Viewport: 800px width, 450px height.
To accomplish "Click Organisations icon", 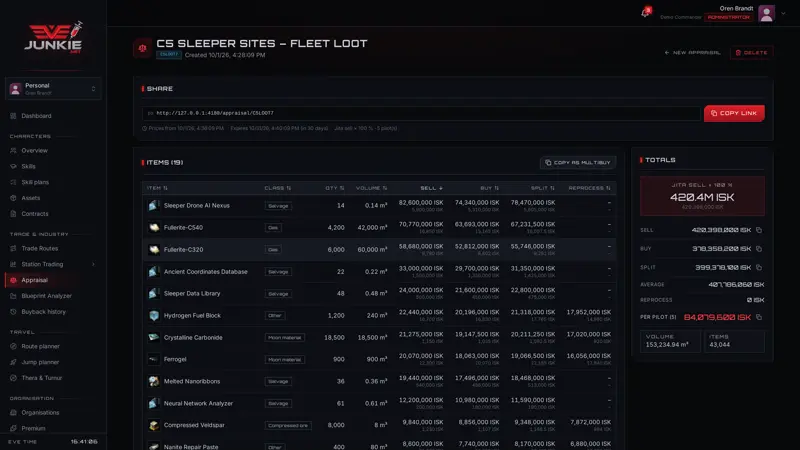I will coord(13,413).
